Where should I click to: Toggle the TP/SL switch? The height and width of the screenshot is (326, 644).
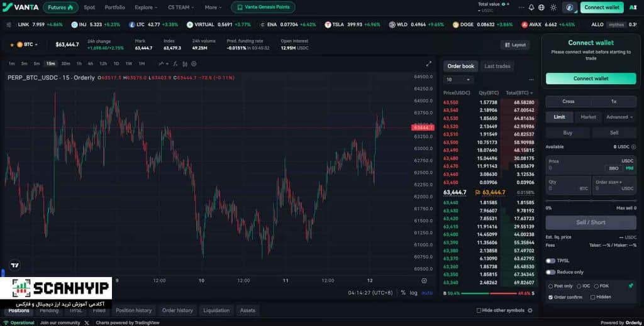coord(550,261)
